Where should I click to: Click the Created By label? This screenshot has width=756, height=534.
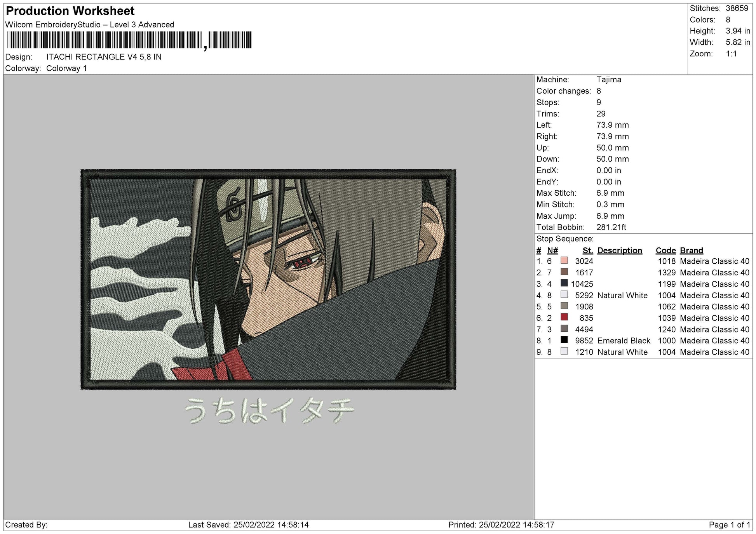click(26, 525)
